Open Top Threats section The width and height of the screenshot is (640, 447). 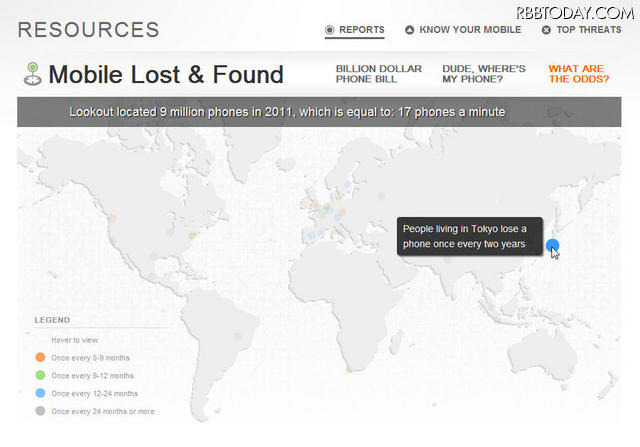pyautogui.click(x=582, y=30)
